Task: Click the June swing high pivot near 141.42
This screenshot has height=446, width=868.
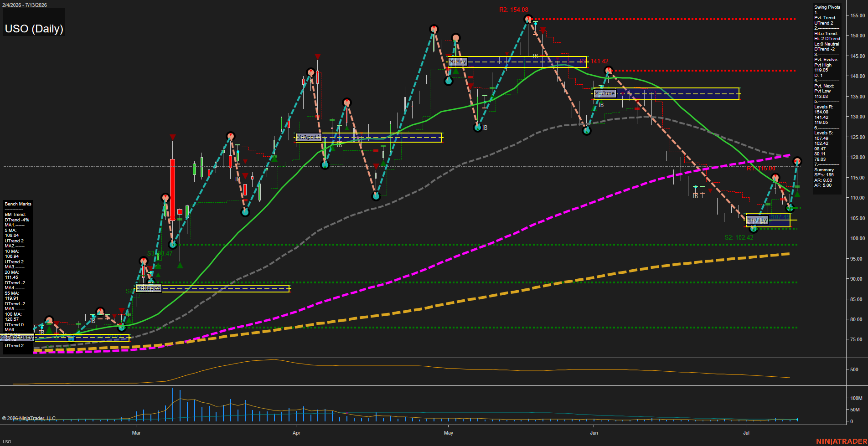Action: (608, 71)
